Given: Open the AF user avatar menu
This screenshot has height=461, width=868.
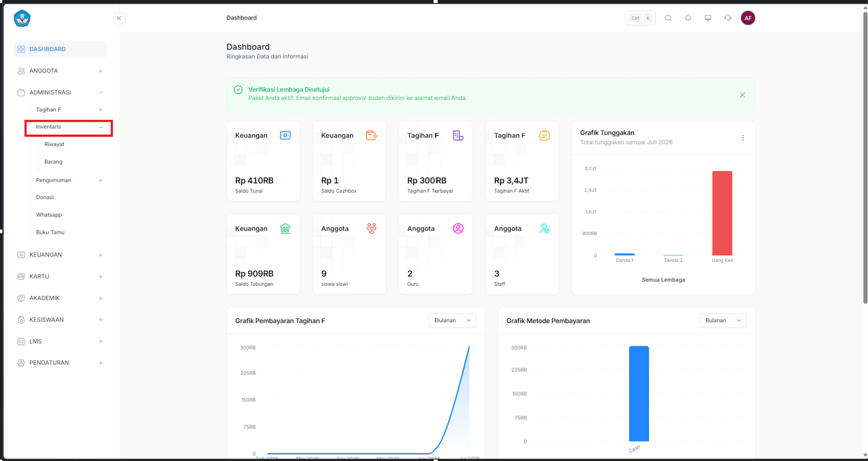Looking at the screenshot, I should tap(748, 18).
